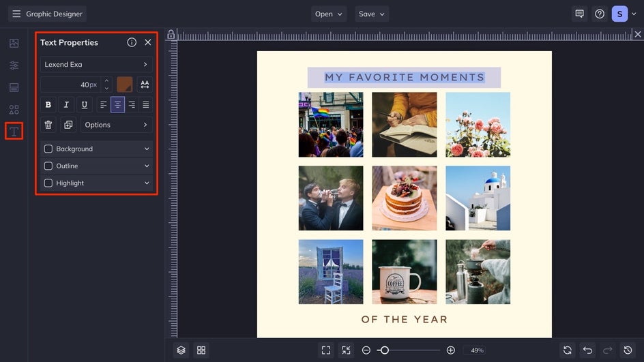Open the Open menu

pos(329,14)
